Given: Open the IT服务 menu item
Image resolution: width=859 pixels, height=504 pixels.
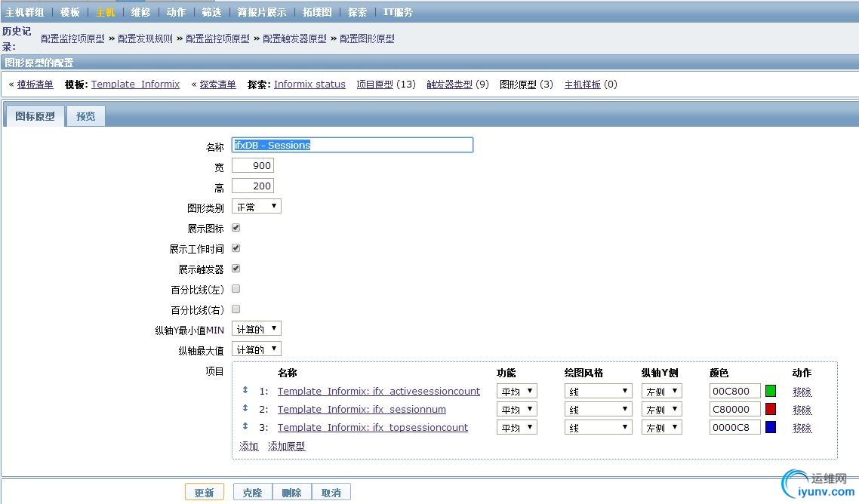Looking at the screenshot, I should [398, 12].
